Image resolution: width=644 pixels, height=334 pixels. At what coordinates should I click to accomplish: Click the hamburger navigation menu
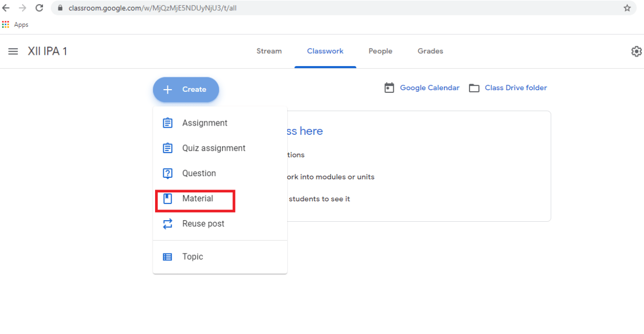13,51
